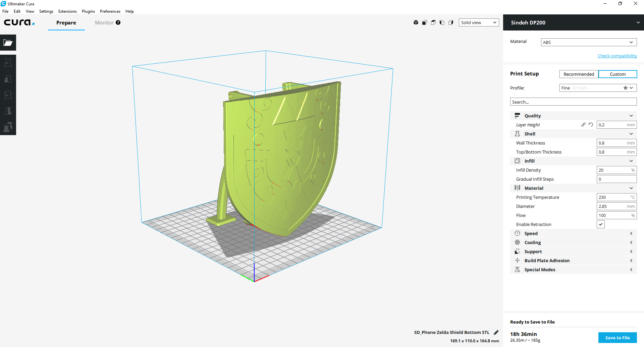
Task: Open the Profile Fine dropdown
Action: coord(598,88)
